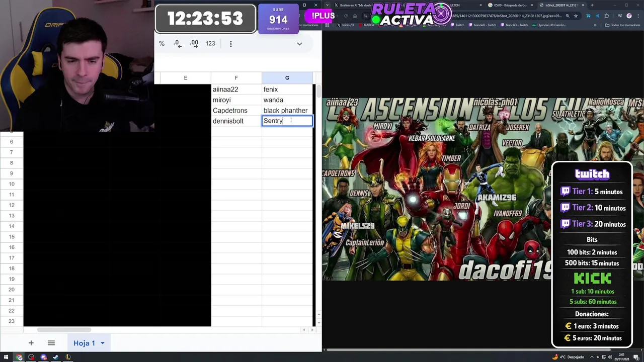
Task: Open the Discord taskbar icon
Action: click(43, 357)
